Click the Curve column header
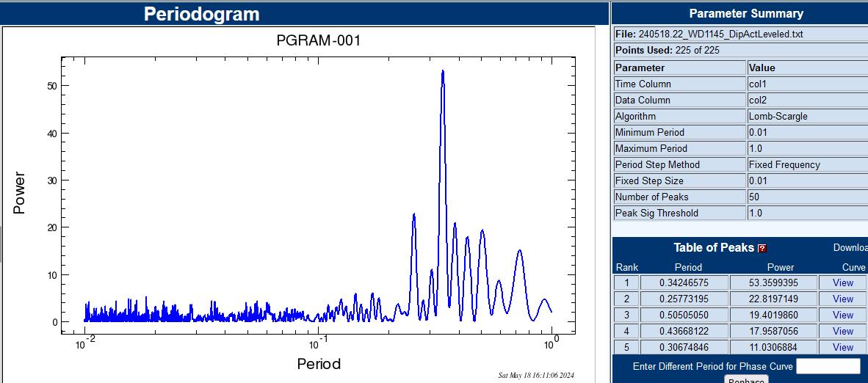The width and height of the screenshot is (868, 383). pos(853,267)
